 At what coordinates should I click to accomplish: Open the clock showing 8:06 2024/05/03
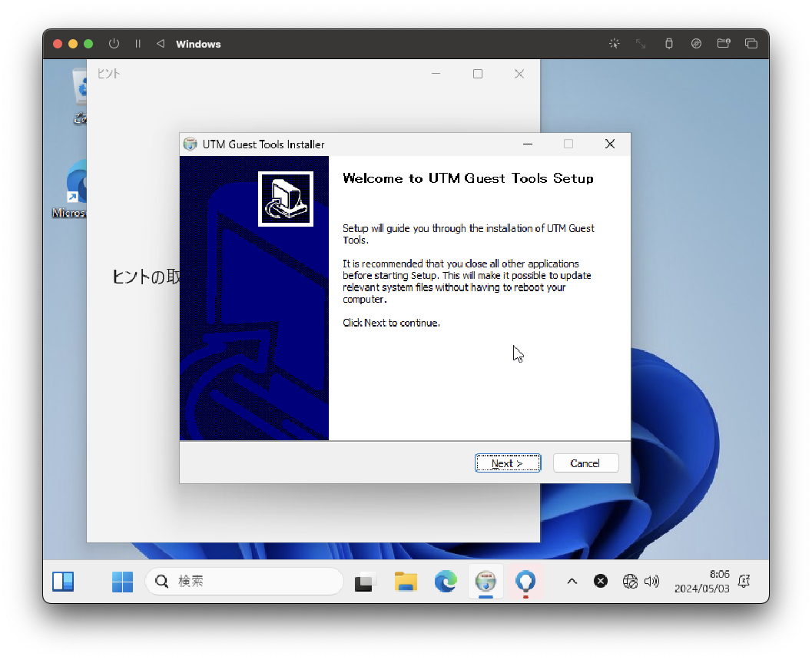[701, 582]
